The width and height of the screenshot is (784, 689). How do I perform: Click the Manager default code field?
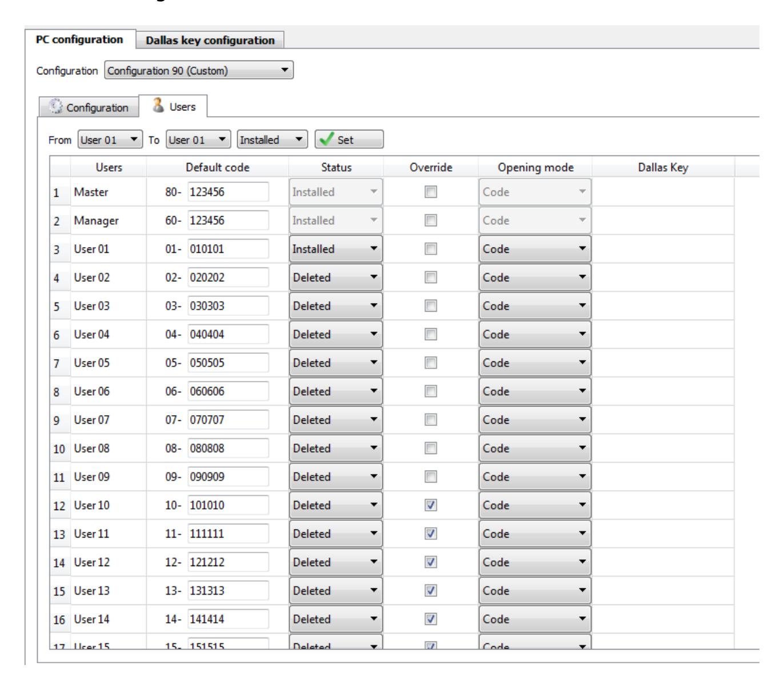(228, 221)
